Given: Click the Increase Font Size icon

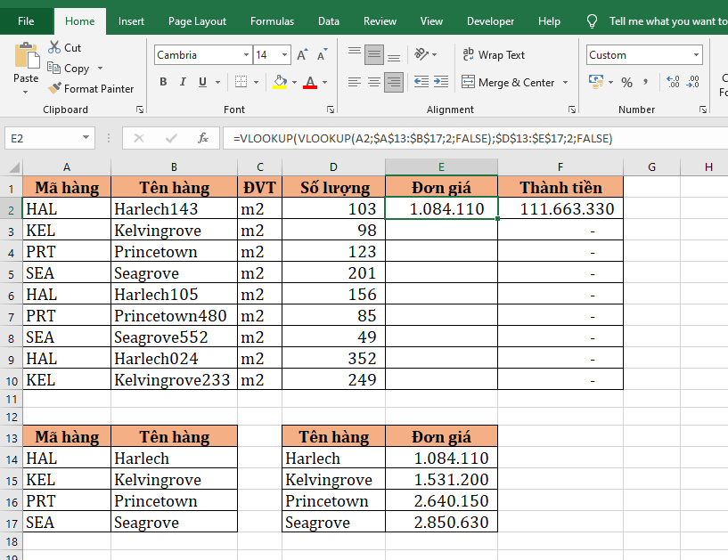Looking at the screenshot, I should click(x=303, y=55).
